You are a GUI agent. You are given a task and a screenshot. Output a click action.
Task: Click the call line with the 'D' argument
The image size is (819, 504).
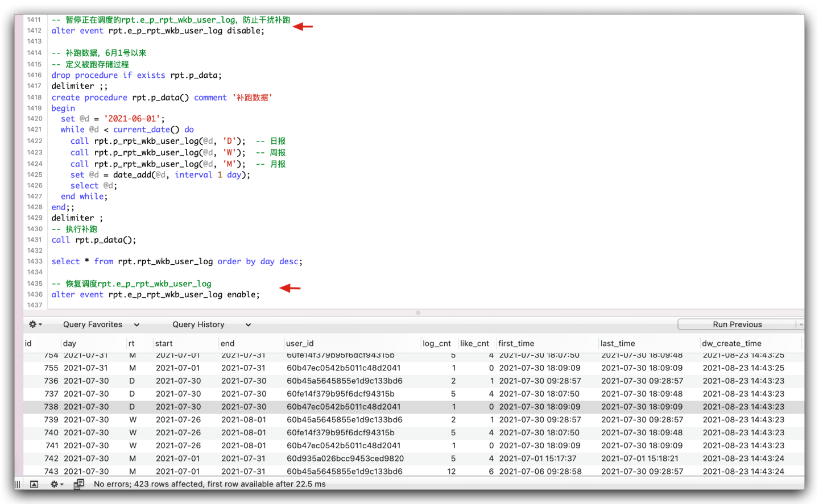pos(178,141)
